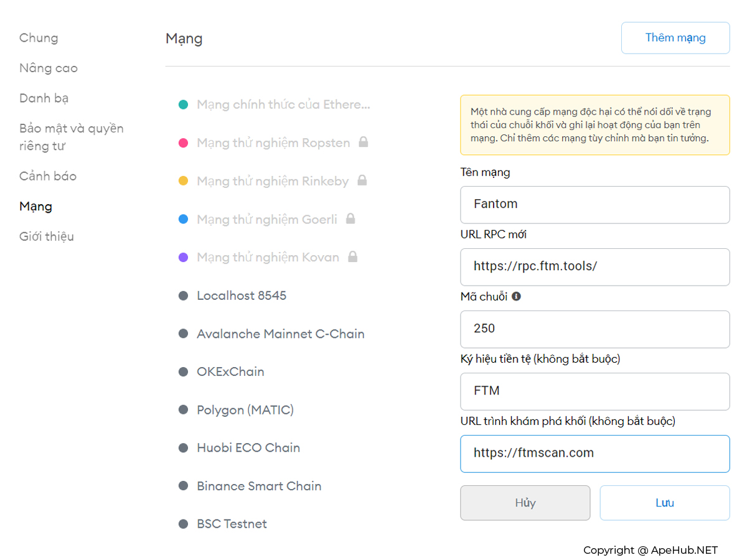Click the gray dot beside Polygon (MATIC)
The width and height of the screenshot is (747, 560).
click(x=183, y=410)
